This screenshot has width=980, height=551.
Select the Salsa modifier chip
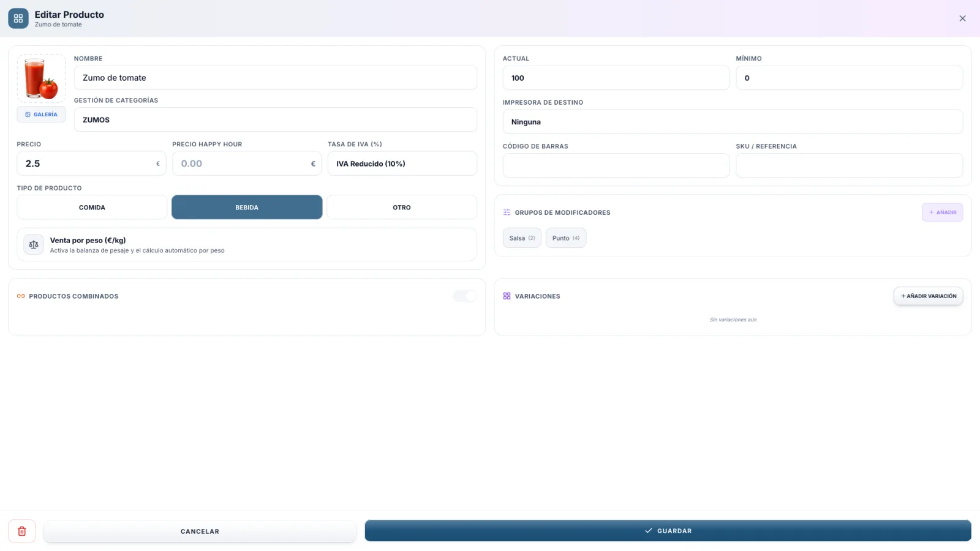pos(522,238)
